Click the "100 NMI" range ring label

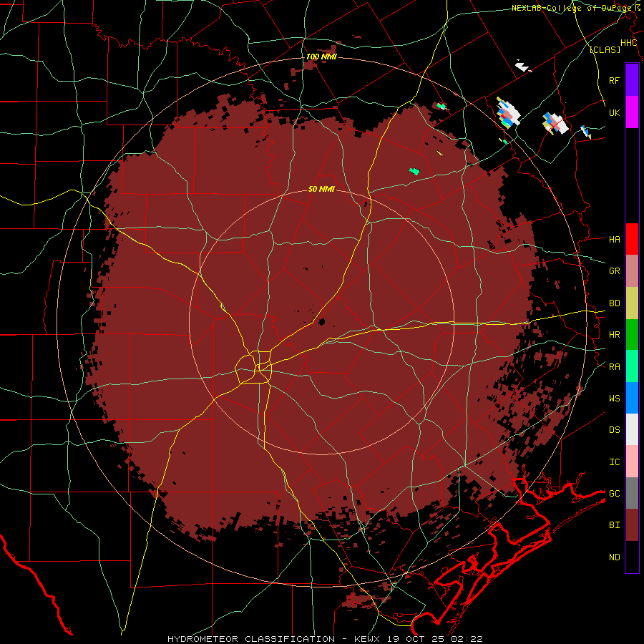[321, 57]
